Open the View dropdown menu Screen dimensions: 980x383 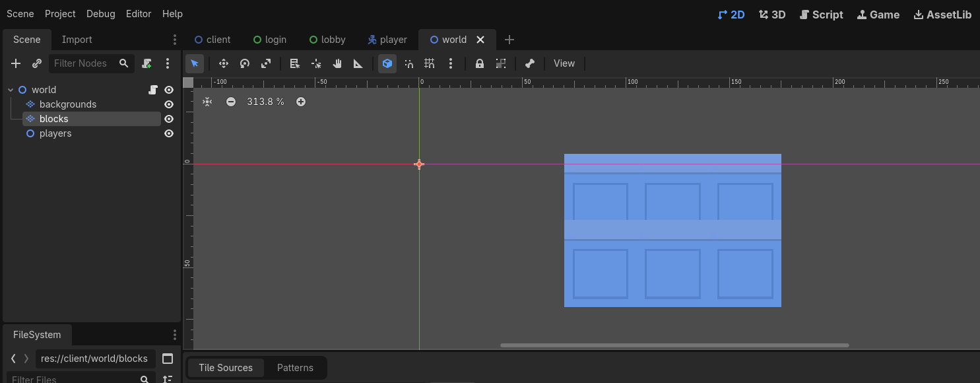tap(564, 63)
